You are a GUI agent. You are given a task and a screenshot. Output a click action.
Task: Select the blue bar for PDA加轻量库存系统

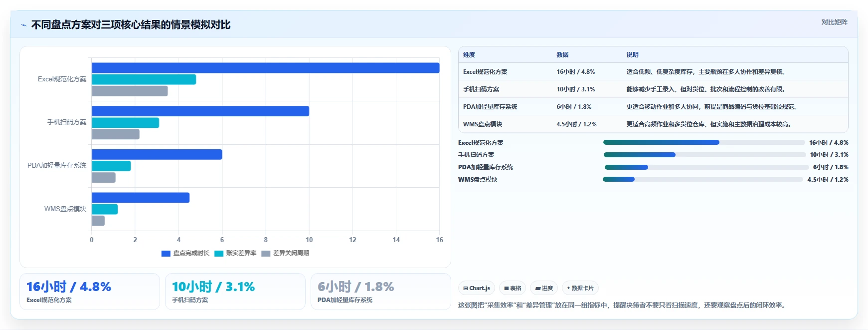(157, 154)
